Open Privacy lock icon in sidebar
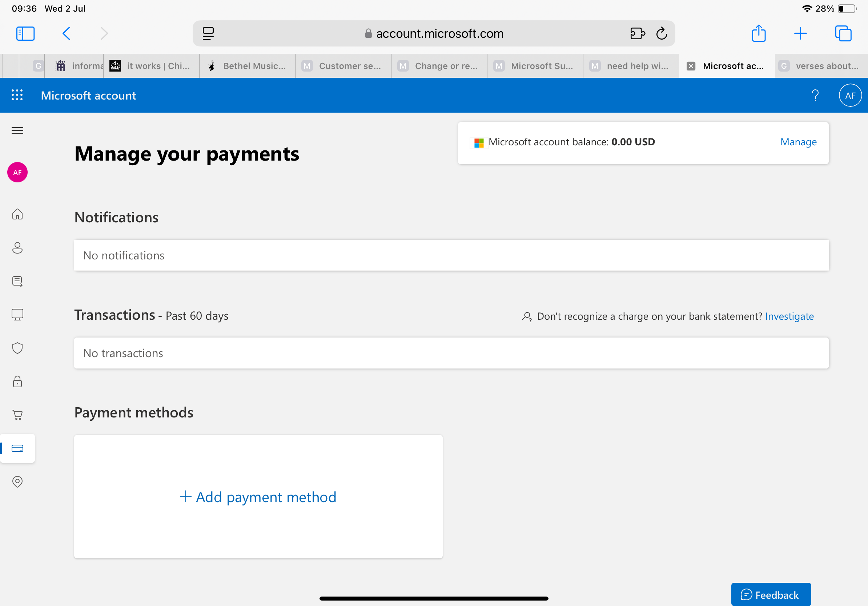 point(17,381)
